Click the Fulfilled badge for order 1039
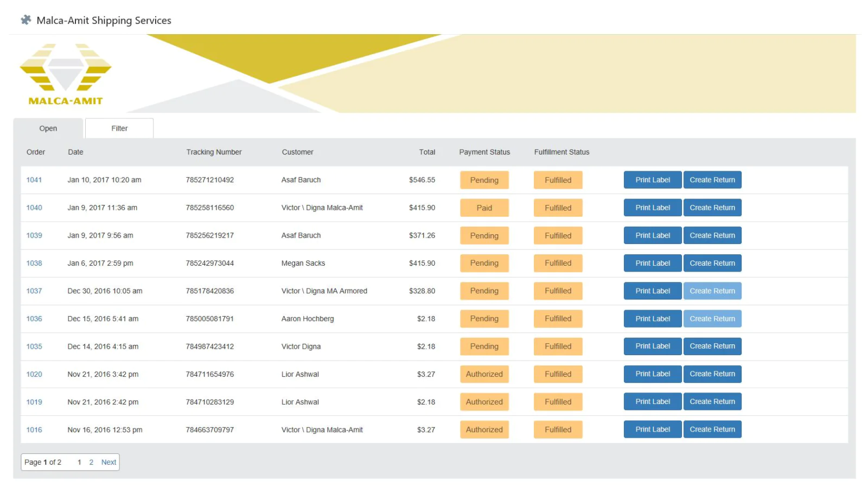This screenshot has height=488, width=868. point(558,235)
